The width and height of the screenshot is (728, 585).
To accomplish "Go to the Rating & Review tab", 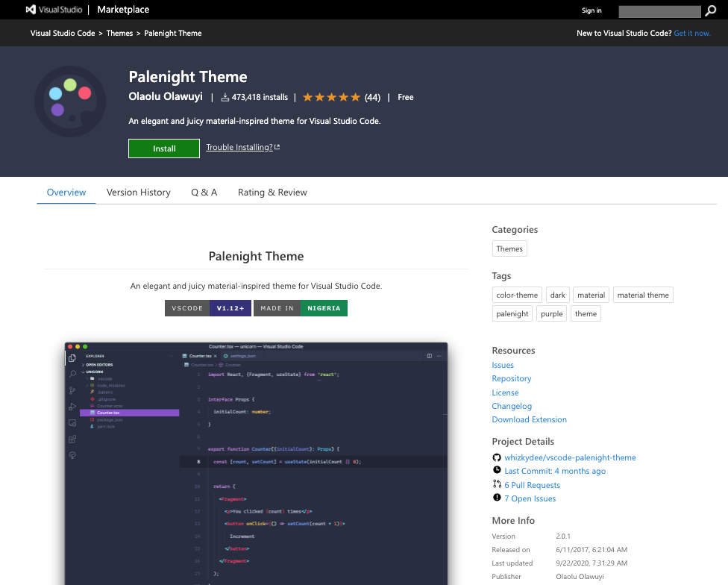I will coord(272,192).
